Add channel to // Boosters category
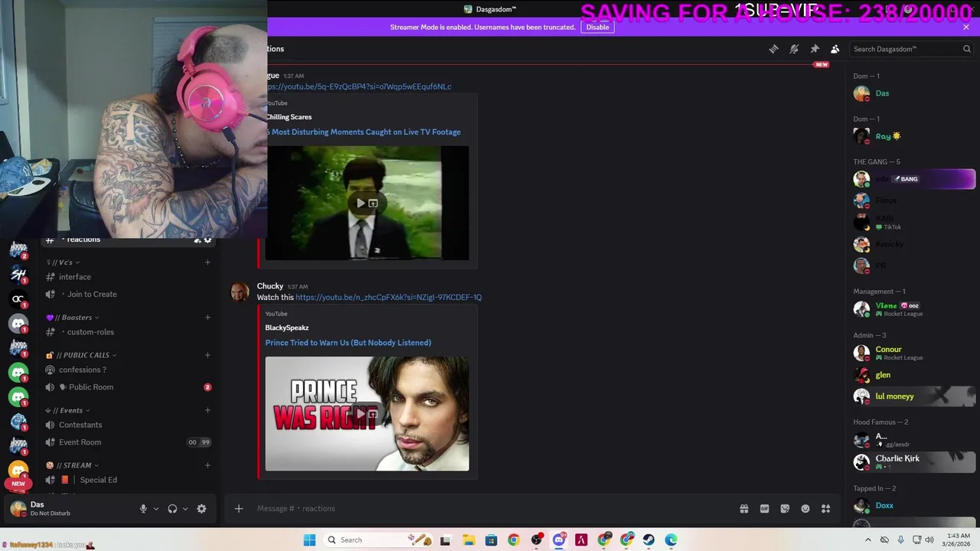The height and width of the screenshot is (551, 980). [207, 318]
